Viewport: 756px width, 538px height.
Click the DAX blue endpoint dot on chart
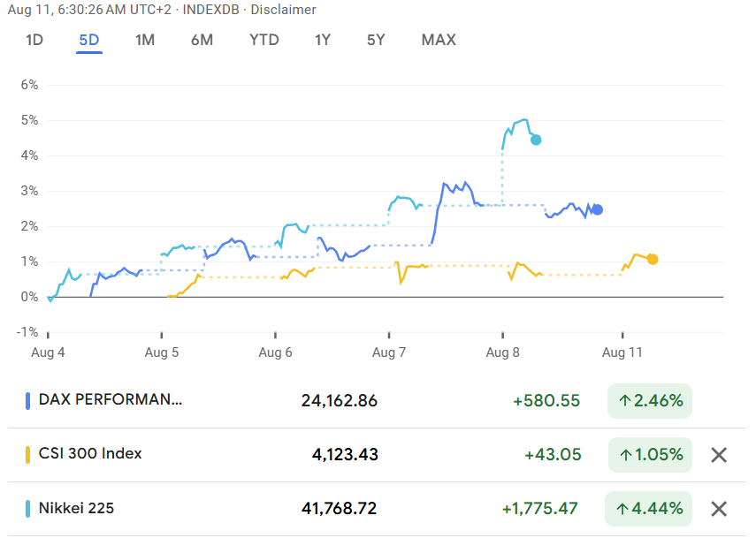598,209
